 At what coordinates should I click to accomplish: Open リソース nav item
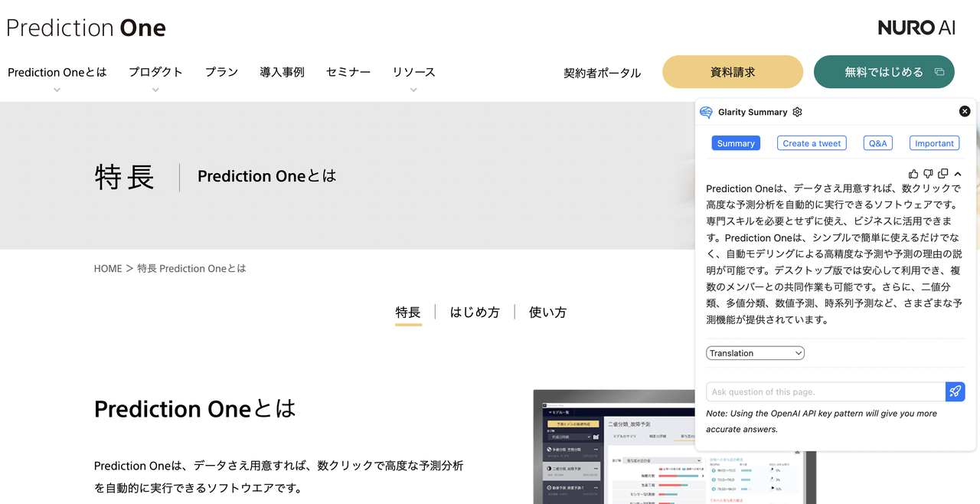(413, 72)
